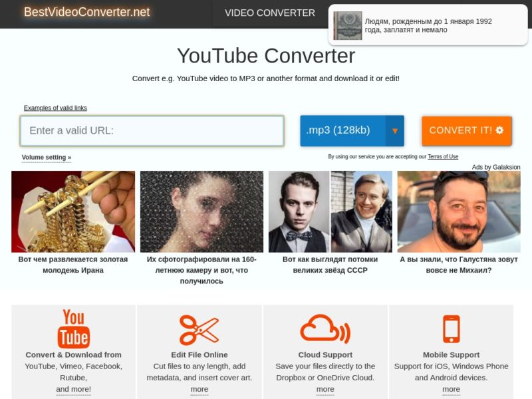
Task: Click the 'Convert & Download from' heading
Action: 74,355
